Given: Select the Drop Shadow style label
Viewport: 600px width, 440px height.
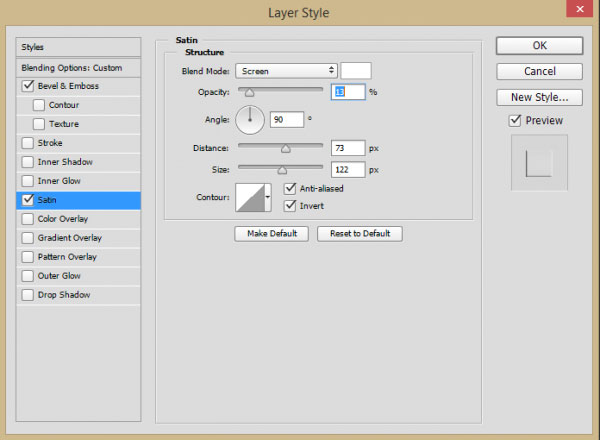Looking at the screenshot, I should coord(64,295).
